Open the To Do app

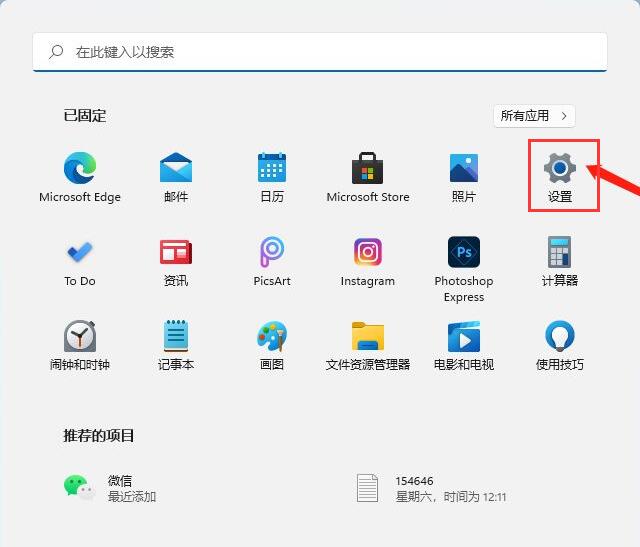point(80,262)
